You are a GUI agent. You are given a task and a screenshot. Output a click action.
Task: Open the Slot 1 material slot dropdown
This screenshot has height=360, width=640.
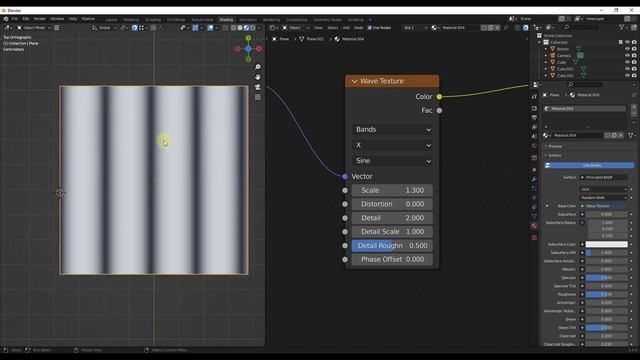pos(415,28)
